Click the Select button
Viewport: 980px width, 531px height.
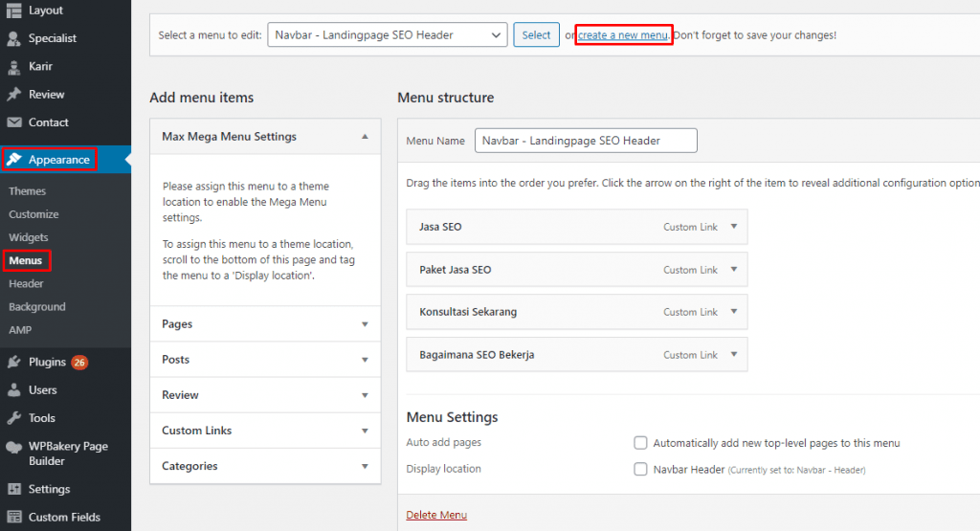pyautogui.click(x=536, y=35)
